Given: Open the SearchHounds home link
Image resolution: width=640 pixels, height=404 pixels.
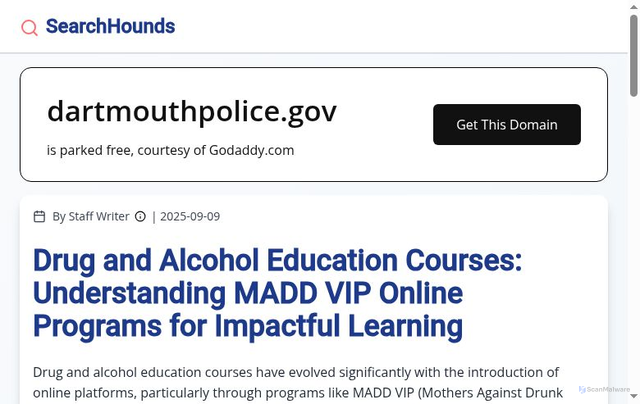Looking at the screenshot, I should pyautogui.click(x=110, y=27).
